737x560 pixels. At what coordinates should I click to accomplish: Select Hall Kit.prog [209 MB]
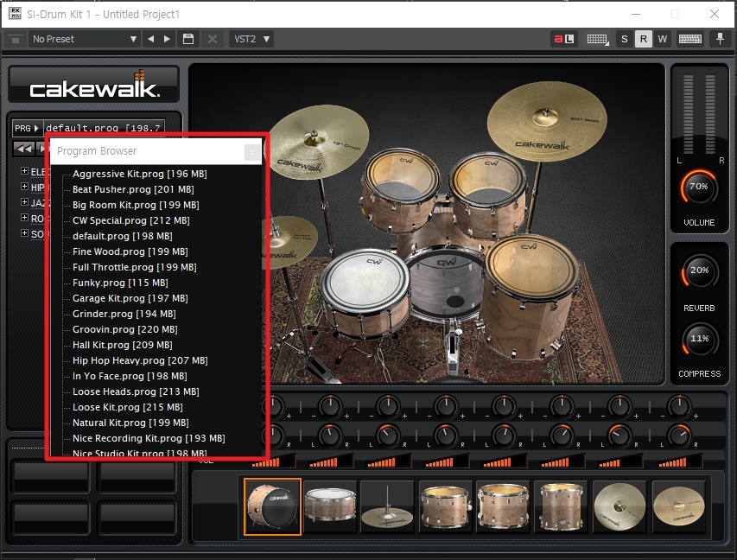[122, 345]
